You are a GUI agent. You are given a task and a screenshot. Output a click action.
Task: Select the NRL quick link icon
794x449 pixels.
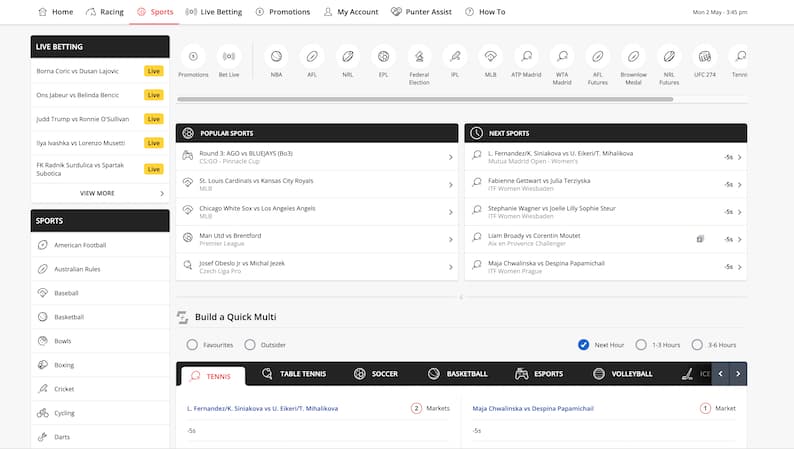[348, 57]
